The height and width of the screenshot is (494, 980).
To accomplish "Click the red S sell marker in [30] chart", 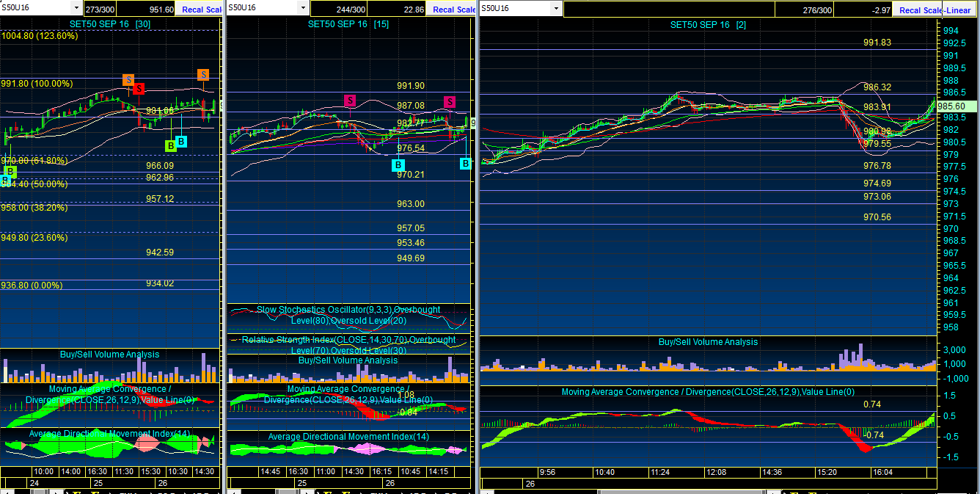I will [x=139, y=89].
